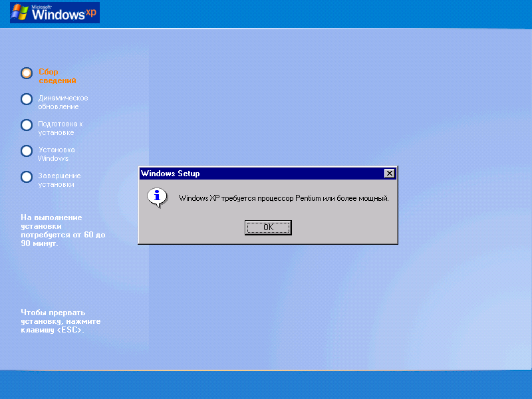Click the Подготовка к установке label text
The image size is (532, 399).
[x=60, y=128]
